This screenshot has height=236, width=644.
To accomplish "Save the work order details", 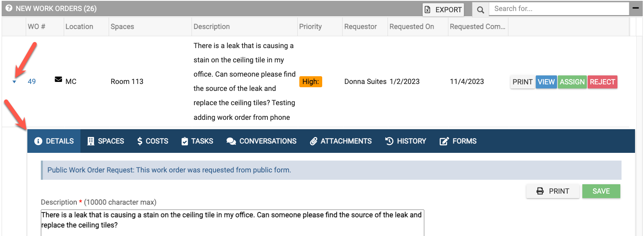I will [x=601, y=191].
